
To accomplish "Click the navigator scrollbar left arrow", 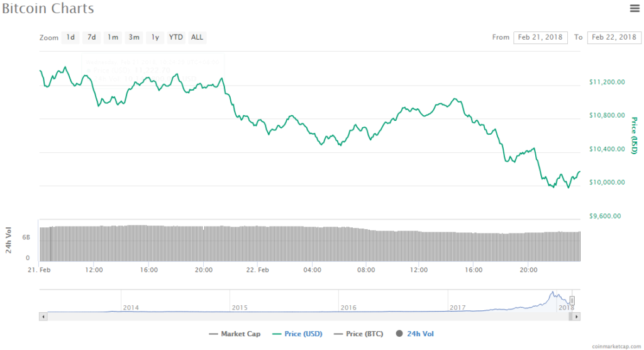I will pos(43,317).
